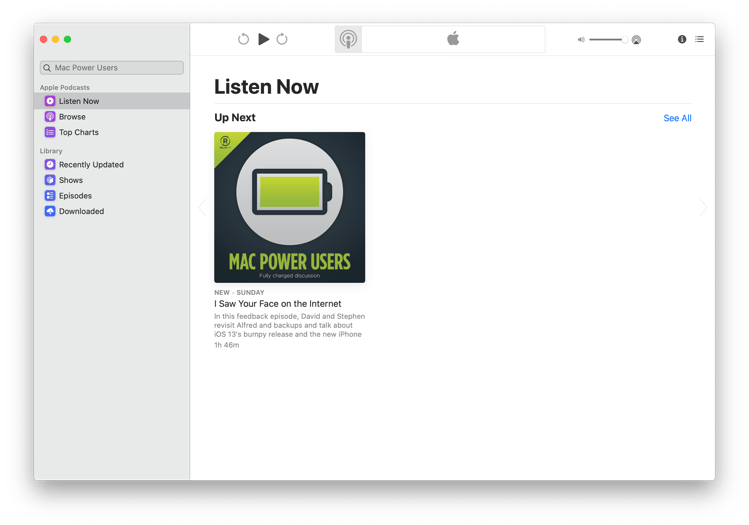Screen dimensions: 749x525
Task: Click the Mac Power Users search field
Action: tap(112, 68)
